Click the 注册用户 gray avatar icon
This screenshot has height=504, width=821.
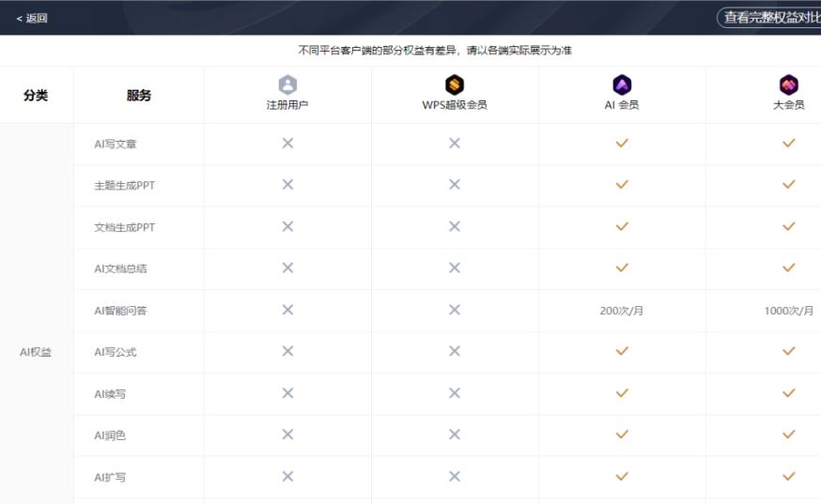pos(287,85)
